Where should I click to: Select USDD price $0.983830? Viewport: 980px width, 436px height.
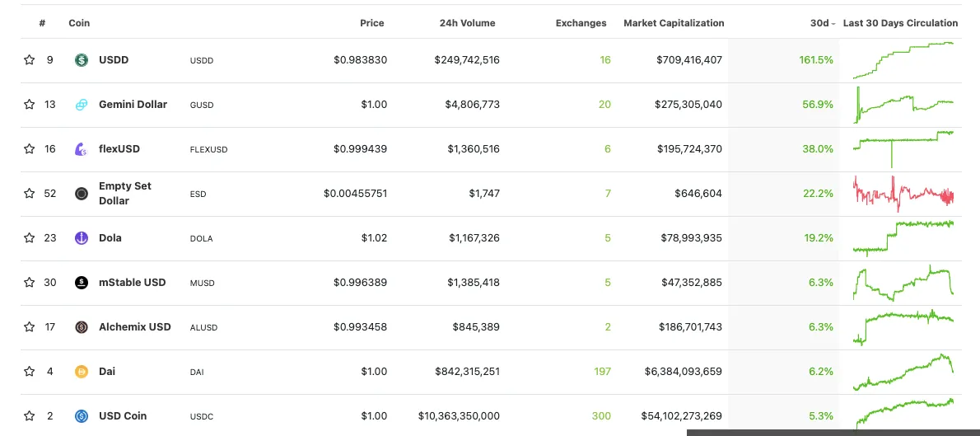(x=360, y=60)
